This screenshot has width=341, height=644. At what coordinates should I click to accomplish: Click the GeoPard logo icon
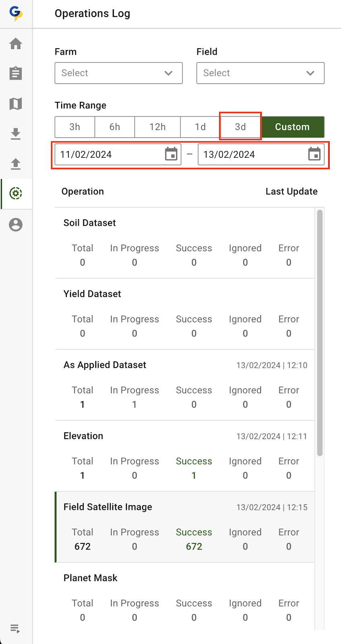[x=16, y=13]
